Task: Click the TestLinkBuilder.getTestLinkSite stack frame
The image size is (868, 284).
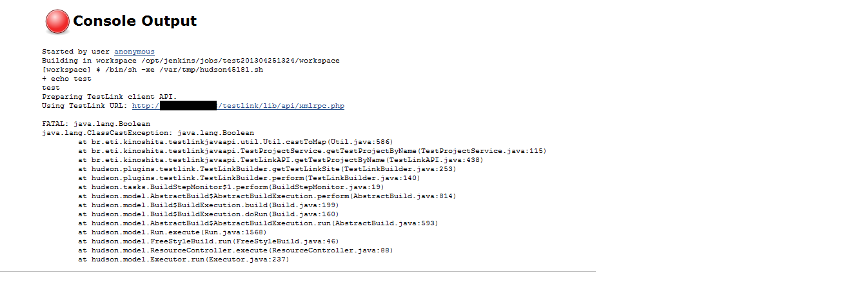Action: pyautogui.click(x=267, y=169)
